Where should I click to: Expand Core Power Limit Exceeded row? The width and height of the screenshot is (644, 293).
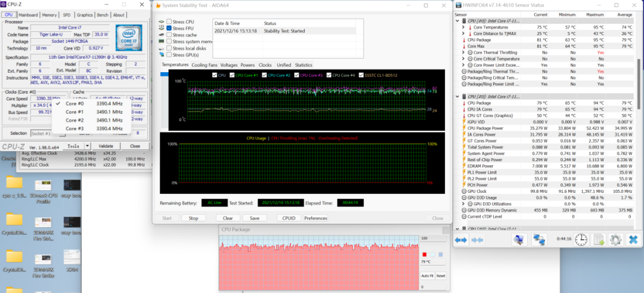[x=463, y=65]
